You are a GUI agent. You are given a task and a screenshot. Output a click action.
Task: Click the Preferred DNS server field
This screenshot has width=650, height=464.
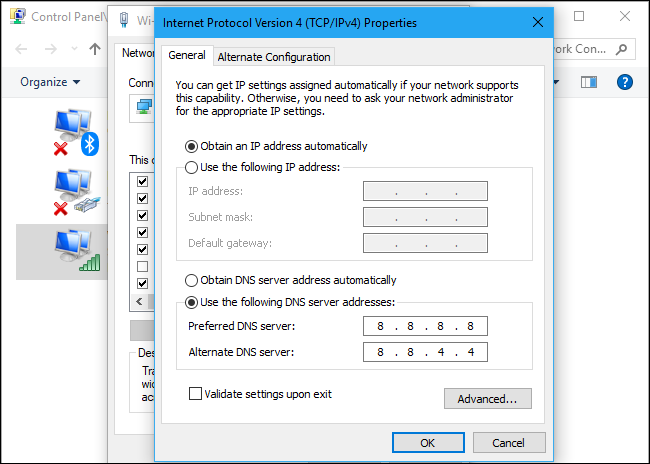pyautogui.click(x=425, y=326)
